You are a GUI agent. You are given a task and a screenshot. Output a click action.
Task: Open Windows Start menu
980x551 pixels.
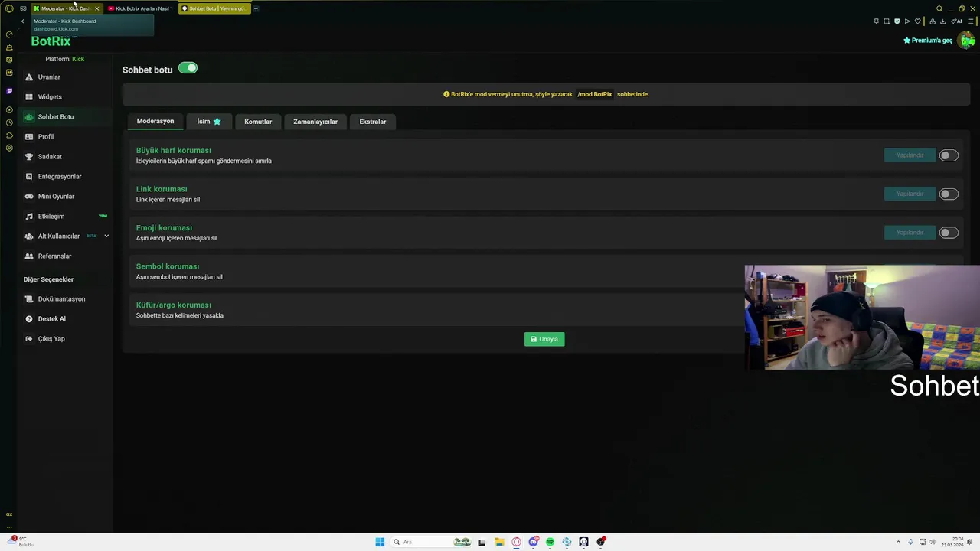click(x=380, y=542)
